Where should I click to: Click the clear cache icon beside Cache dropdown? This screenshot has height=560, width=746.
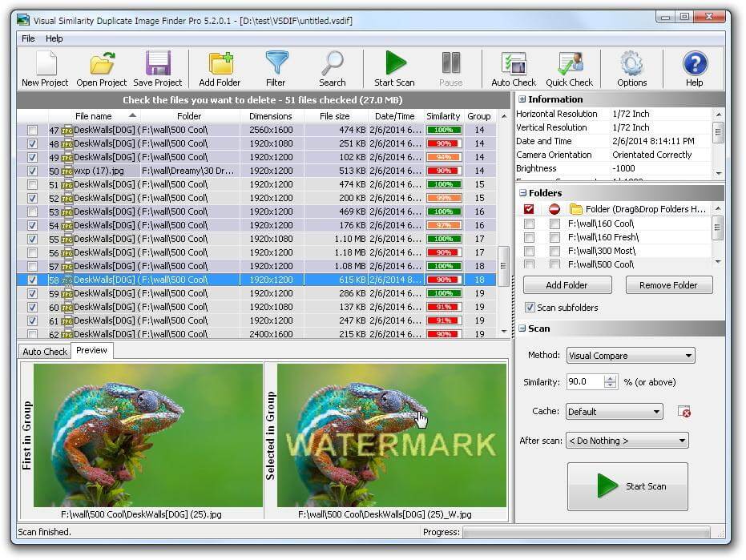point(683,412)
